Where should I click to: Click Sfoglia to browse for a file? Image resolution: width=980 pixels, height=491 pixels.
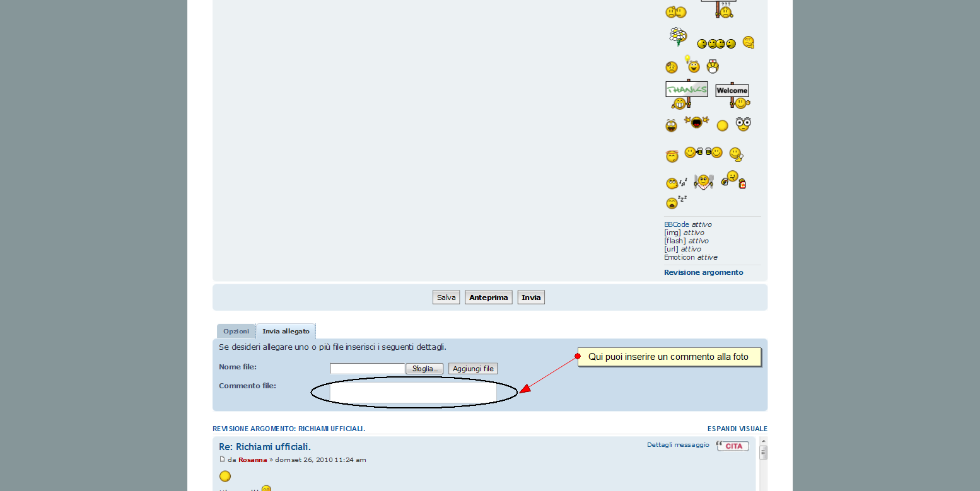click(x=424, y=369)
